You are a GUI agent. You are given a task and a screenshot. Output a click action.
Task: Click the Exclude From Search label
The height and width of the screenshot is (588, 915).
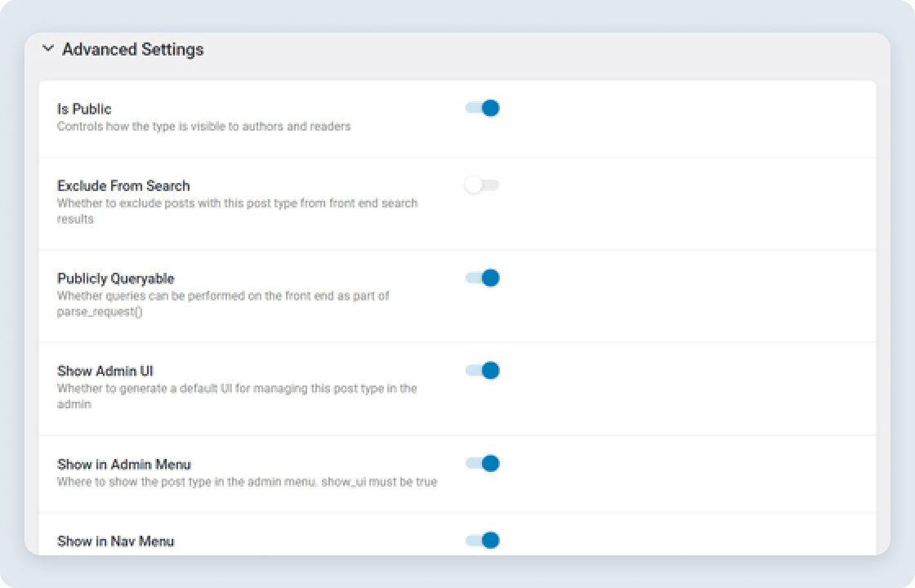(123, 186)
